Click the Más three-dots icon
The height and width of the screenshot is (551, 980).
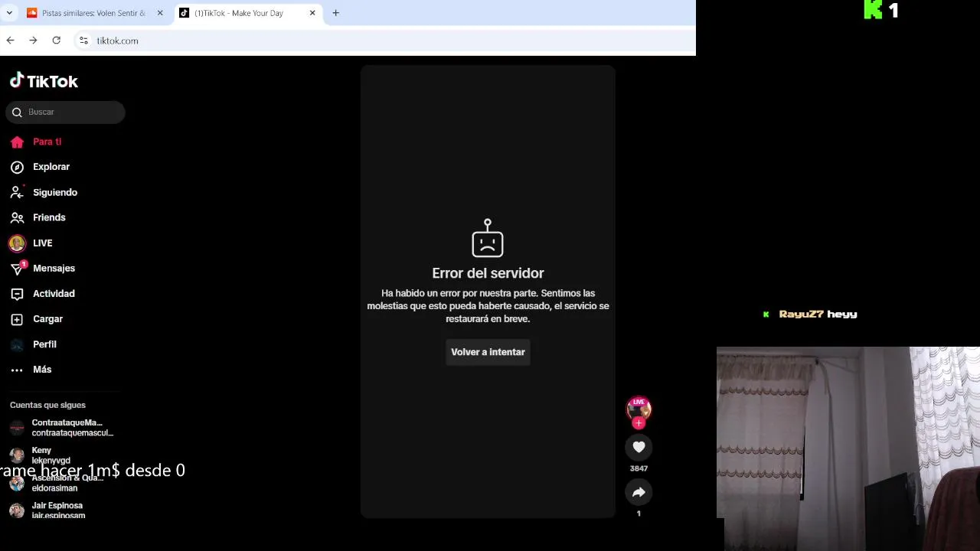[x=17, y=370]
